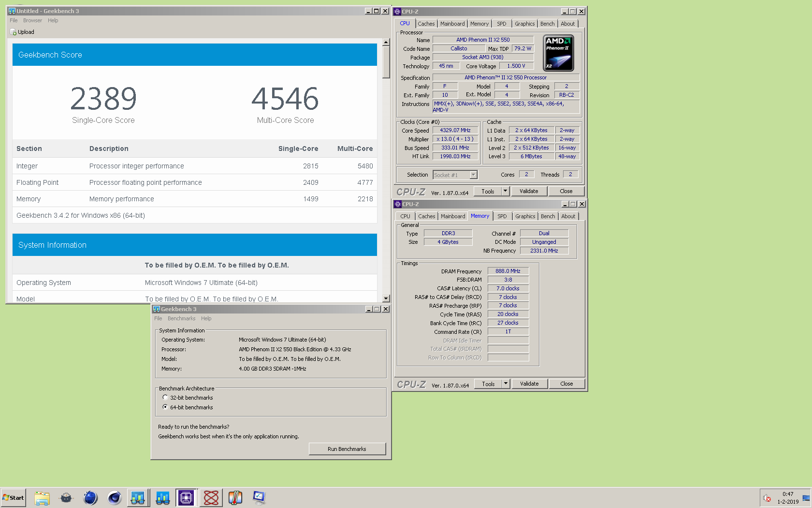Screen dimensions: 812x508
Task: Click the multi-core score 4546
Action: coord(285,99)
